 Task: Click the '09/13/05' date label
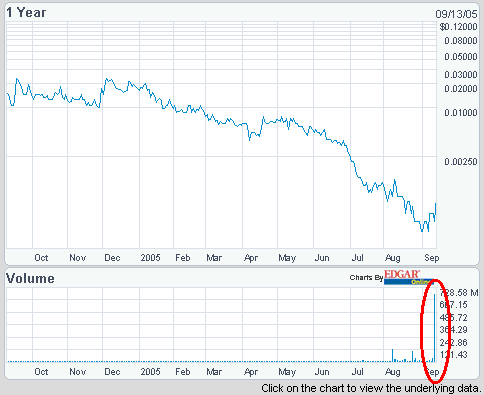click(456, 14)
